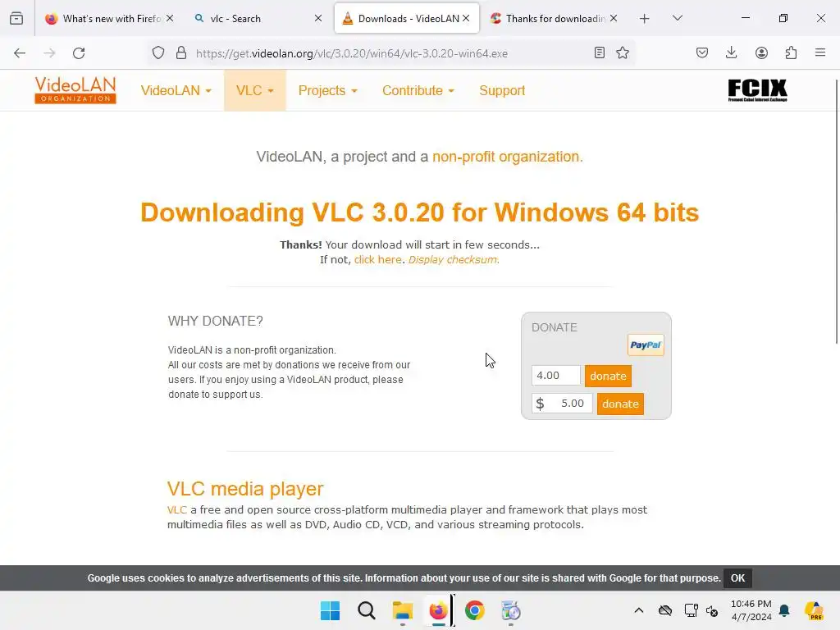Screen dimensions: 840x630
Task: Expand the VideoLAN navigation dropdown
Action: [176, 90]
